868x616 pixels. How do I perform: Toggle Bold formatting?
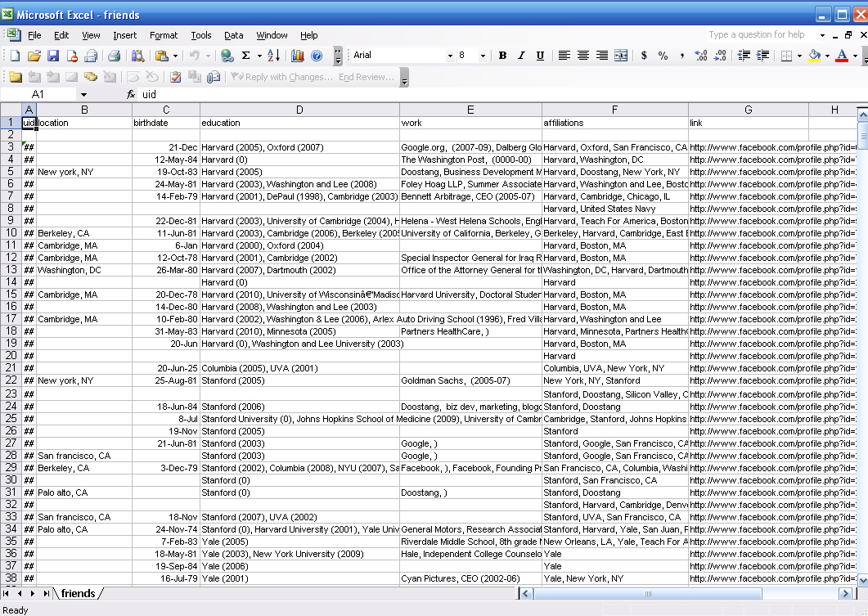(x=502, y=56)
